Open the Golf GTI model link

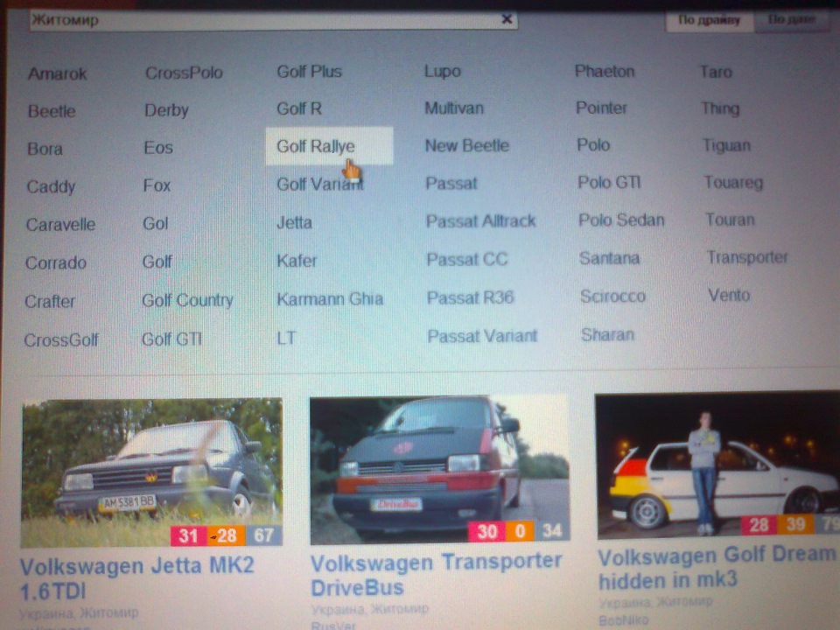pyautogui.click(x=171, y=339)
